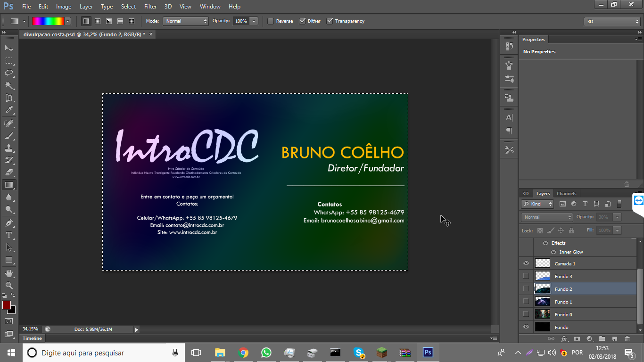Screen dimensions: 644x362
Task: Select the Eyedropper tool
Action: [9, 110]
